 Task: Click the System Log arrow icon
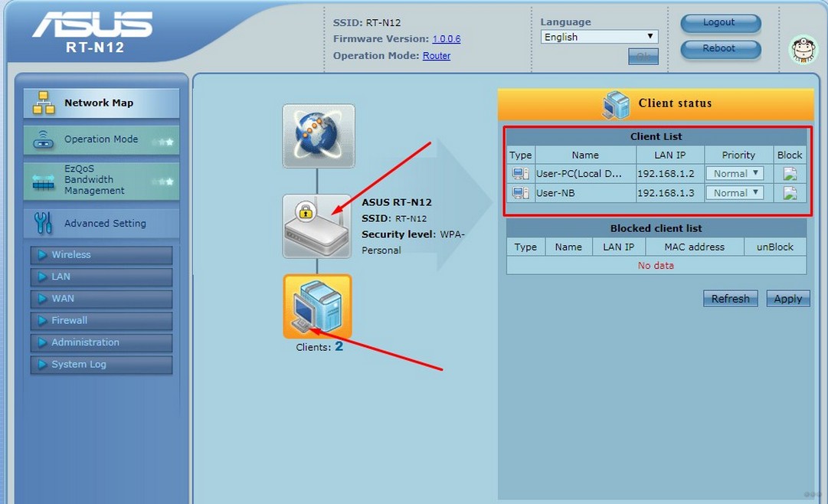point(42,365)
